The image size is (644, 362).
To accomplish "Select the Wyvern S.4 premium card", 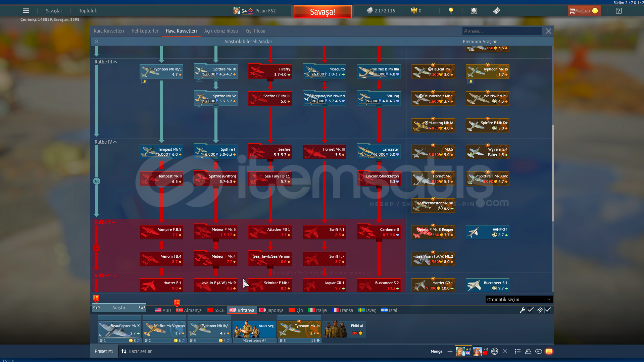I will (488, 152).
